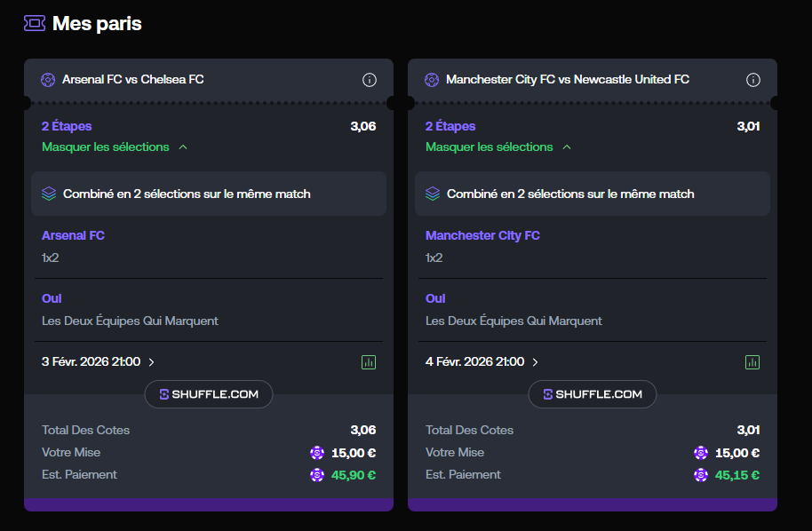
Task: Open info icon on Arsenal vs Chelsea card
Action: [370, 80]
